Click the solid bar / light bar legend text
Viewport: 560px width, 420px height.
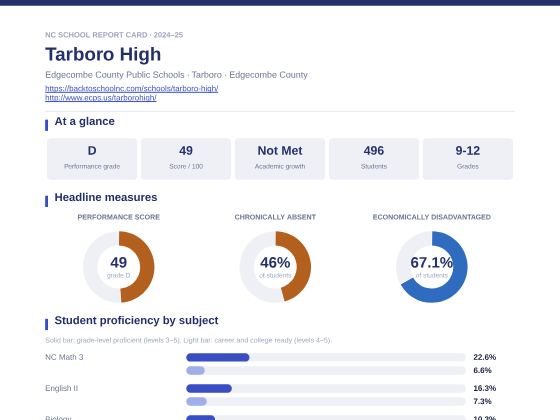[188, 340]
